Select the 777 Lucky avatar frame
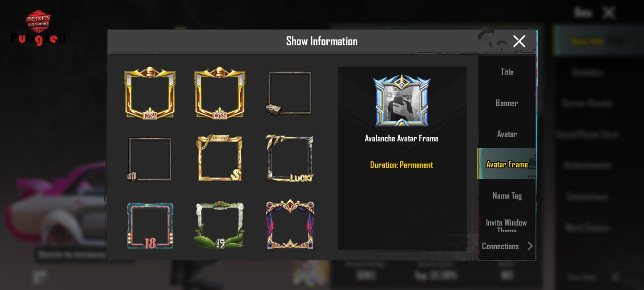The width and height of the screenshot is (644, 290). click(290, 158)
